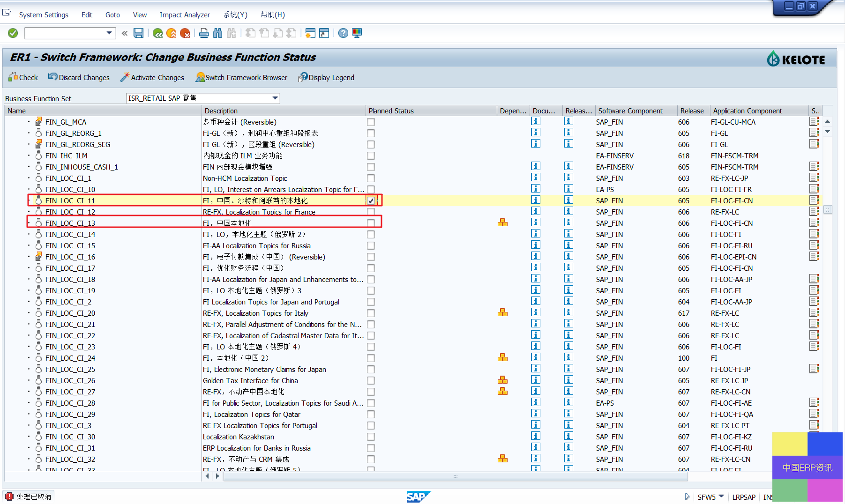Image resolution: width=845 pixels, height=504 pixels.
Task: Click the green Back arrow icon
Action: (158, 33)
